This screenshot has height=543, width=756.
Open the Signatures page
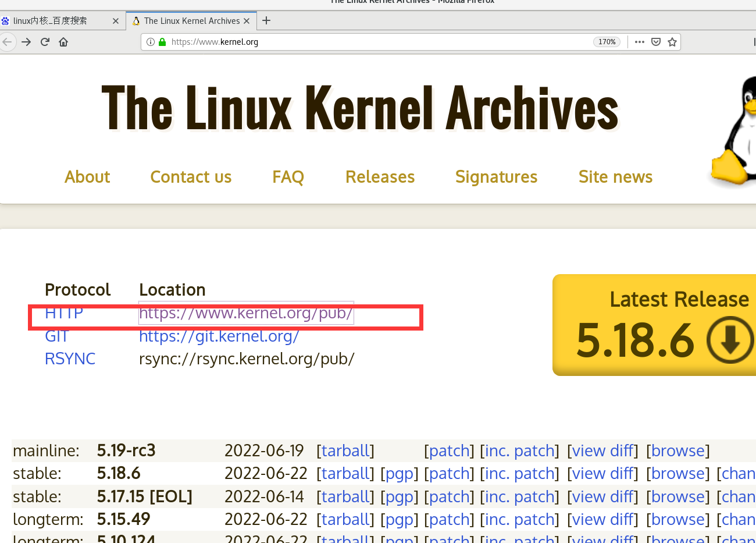(497, 177)
